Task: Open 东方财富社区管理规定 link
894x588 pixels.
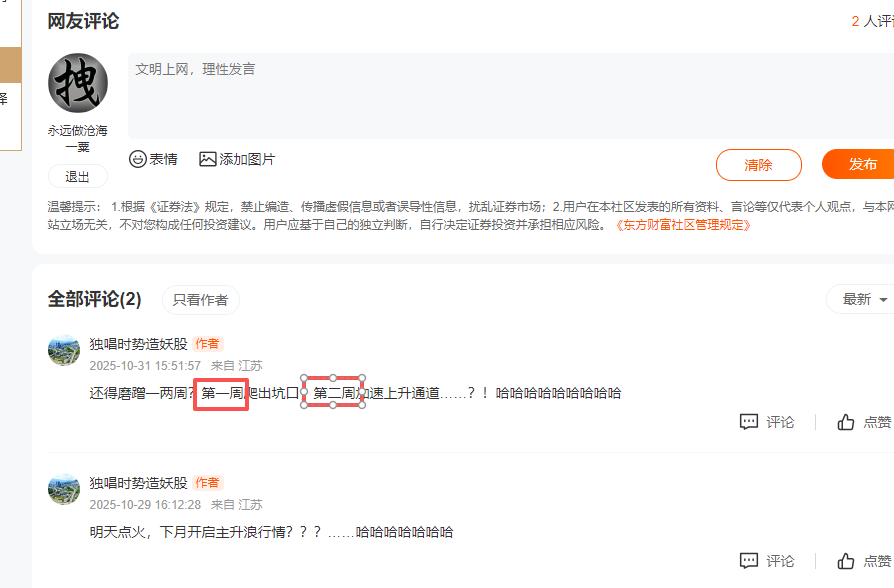Action: [682, 225]
